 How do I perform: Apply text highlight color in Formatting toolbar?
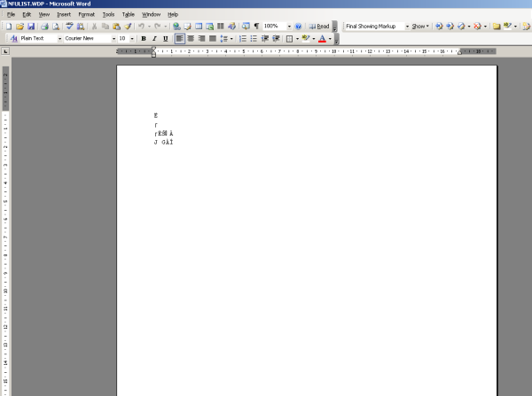[x=306, y=39]
